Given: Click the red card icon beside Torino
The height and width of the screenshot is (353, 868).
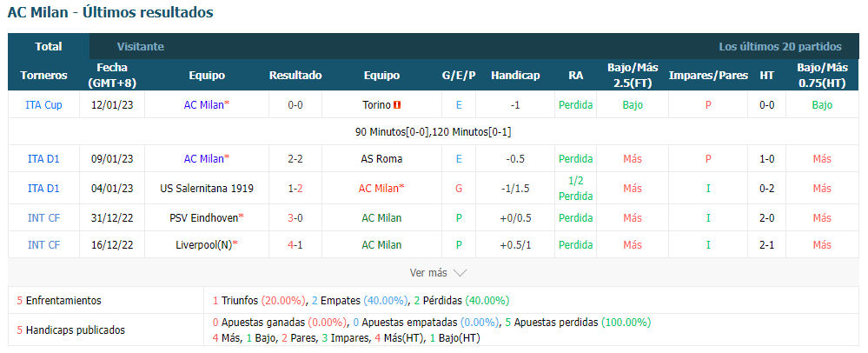Looking at the screenshot, I should [397, 104].
